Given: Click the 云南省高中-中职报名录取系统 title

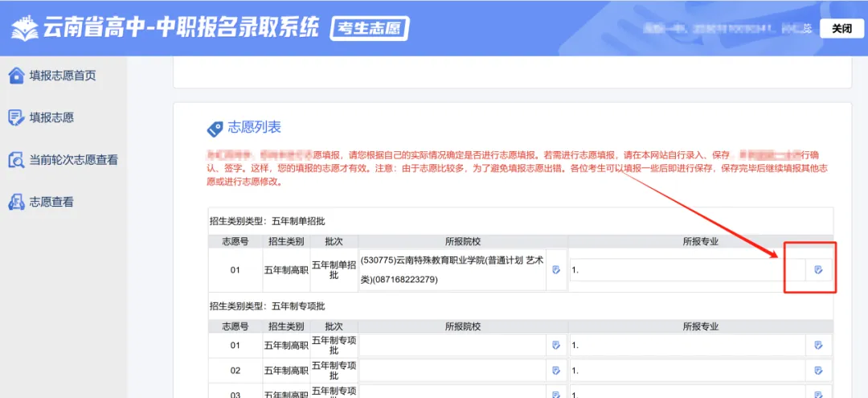Looking at the screenshot, I should (182, 27).
